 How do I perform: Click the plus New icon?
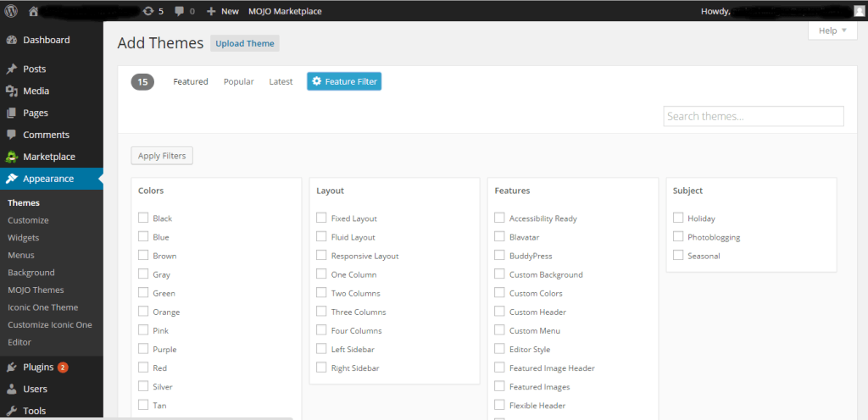coord(211,10)
